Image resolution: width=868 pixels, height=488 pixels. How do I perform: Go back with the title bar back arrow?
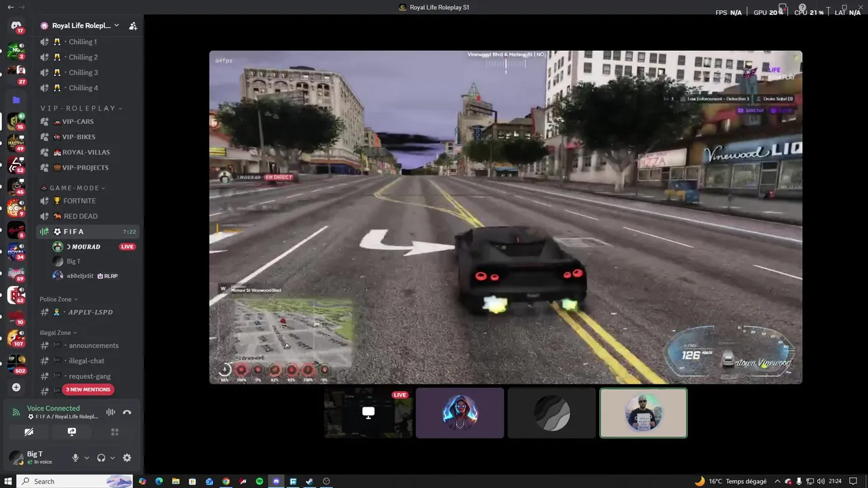(10, 7)
